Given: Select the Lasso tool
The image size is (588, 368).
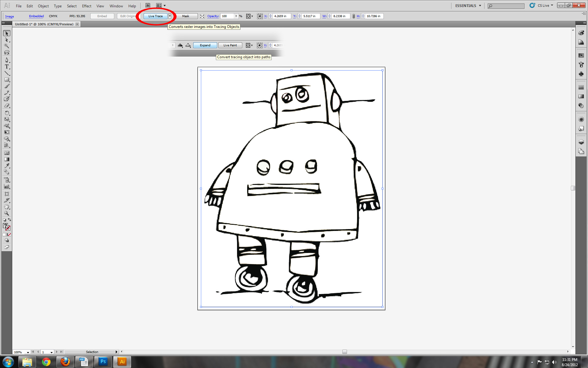Looking at the screenshot, I should click(x=7, y=52).
